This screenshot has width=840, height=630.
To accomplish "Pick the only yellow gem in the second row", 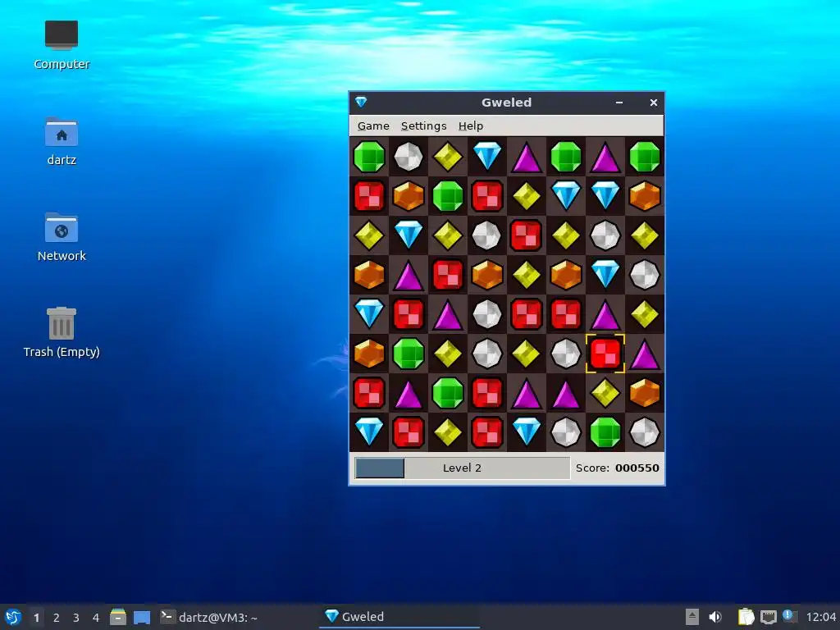I will click(x=527, y=196).
